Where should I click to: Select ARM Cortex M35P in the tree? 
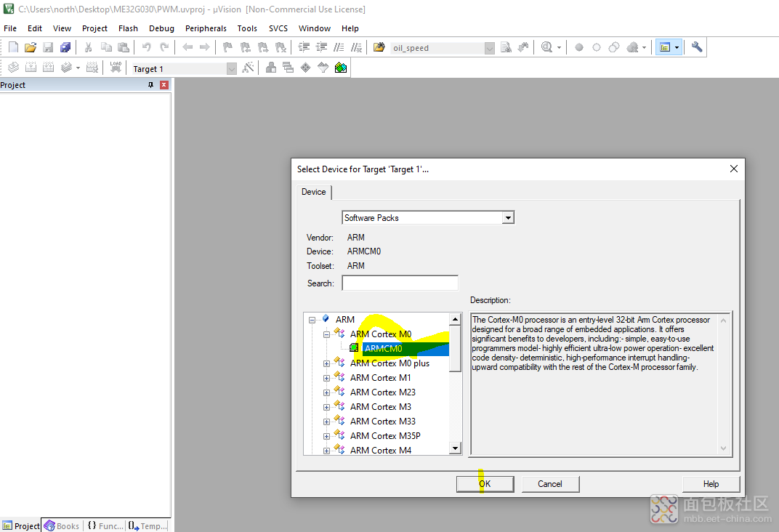point(385,435)
